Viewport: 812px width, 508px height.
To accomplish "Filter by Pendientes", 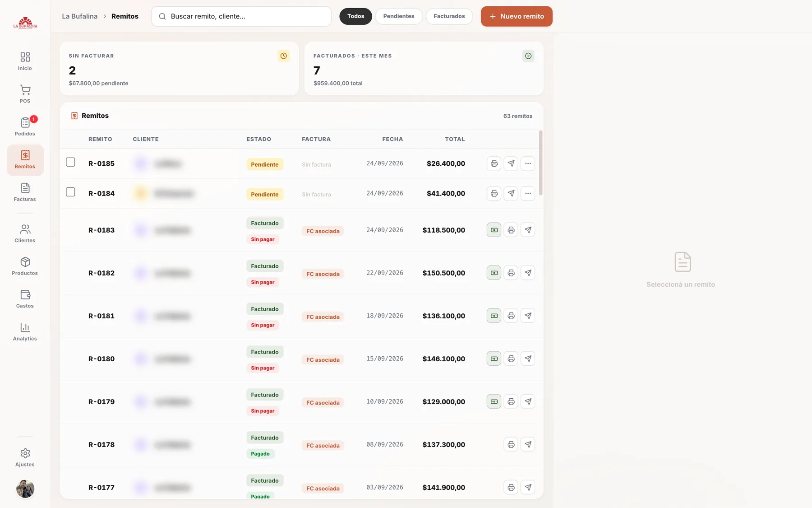I will click(x=399, y=16).
